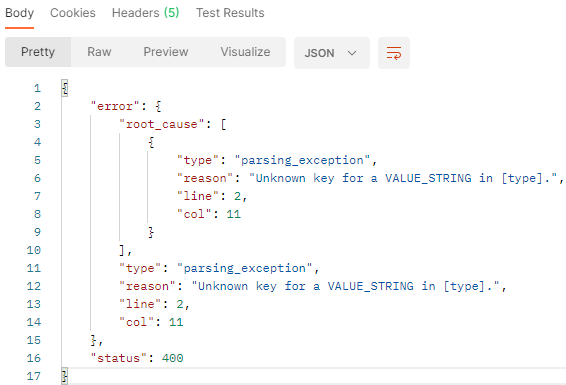This screenshot has height=385, width=566.
Task: Open the Cookies tab
Action: (x=73, y=13)
